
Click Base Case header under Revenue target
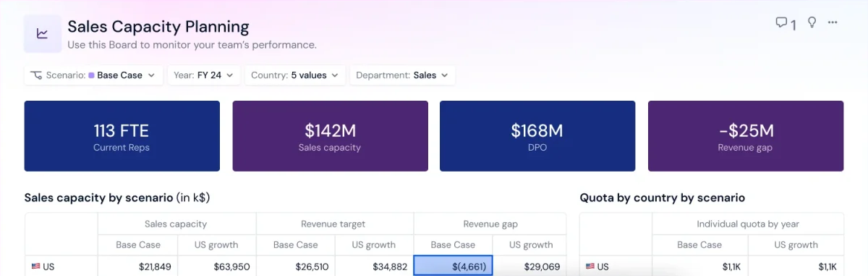296,245
